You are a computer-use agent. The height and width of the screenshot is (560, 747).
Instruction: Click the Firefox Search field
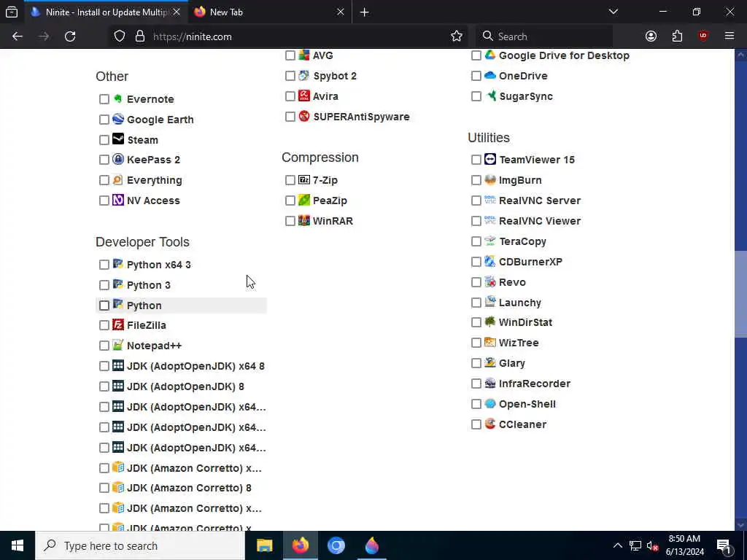coord(543,36)
